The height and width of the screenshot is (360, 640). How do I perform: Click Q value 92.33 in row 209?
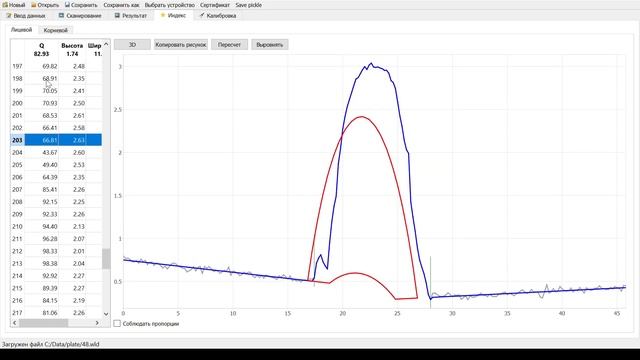click(x=50, y=214)
